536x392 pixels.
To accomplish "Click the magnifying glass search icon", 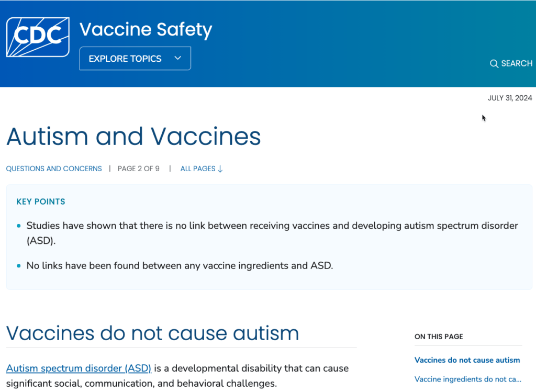I will (494, 64).
